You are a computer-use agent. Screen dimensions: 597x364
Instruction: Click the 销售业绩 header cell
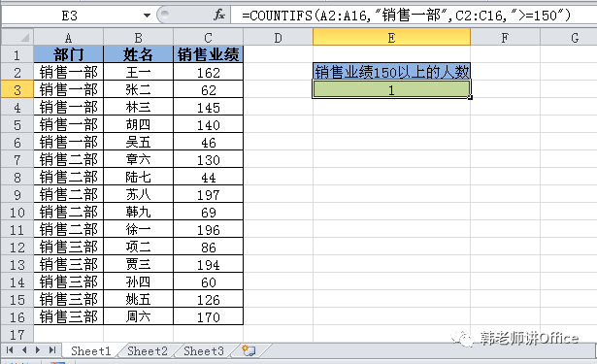tap(208, 54)
